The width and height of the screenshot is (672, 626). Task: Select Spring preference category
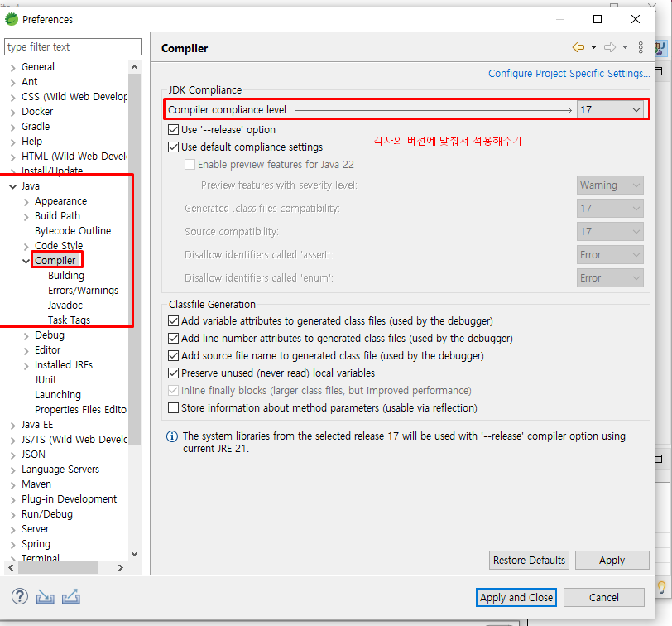[x=36, y=544]
